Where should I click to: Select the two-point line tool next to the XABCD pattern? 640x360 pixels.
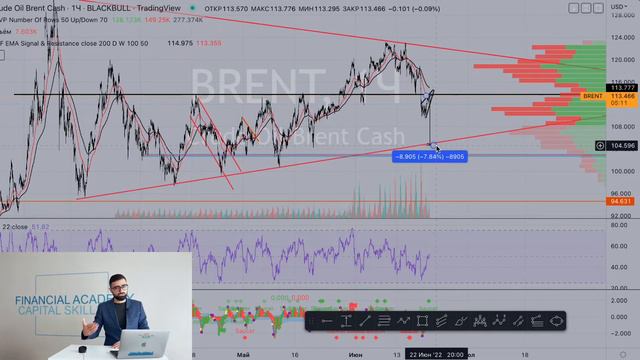point(518,322)
